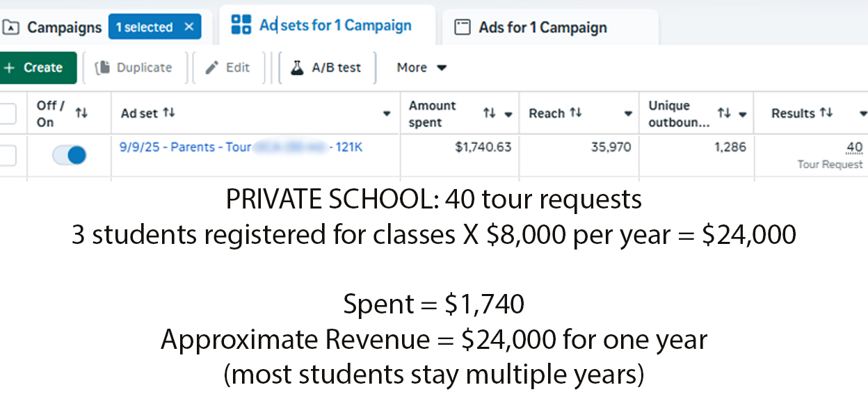Click the Duplicate button

click(135, 67)
